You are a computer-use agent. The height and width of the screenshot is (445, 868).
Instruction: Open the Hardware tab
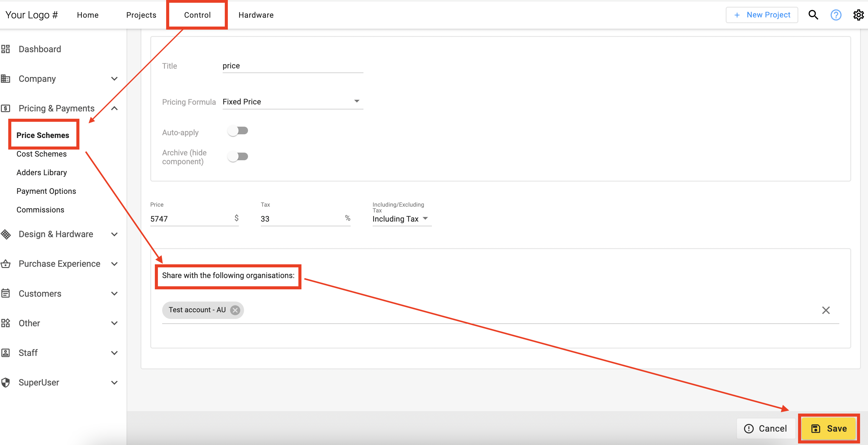point(256,15)
